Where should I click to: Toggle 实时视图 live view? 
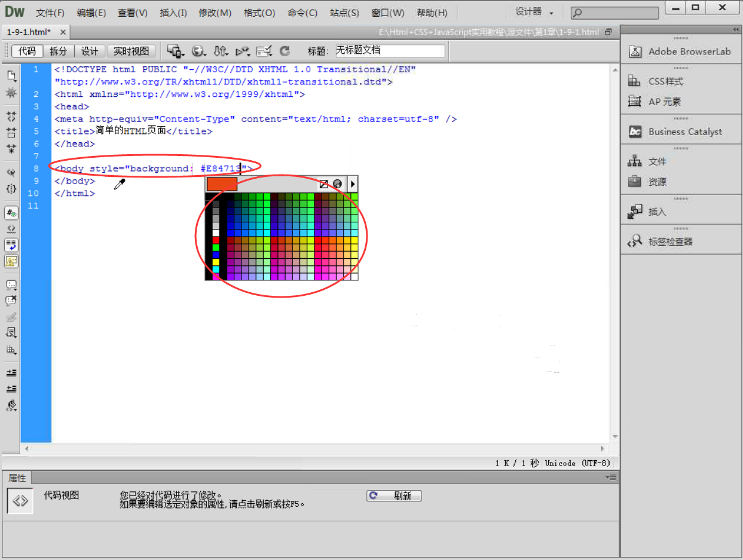(132, 51)
